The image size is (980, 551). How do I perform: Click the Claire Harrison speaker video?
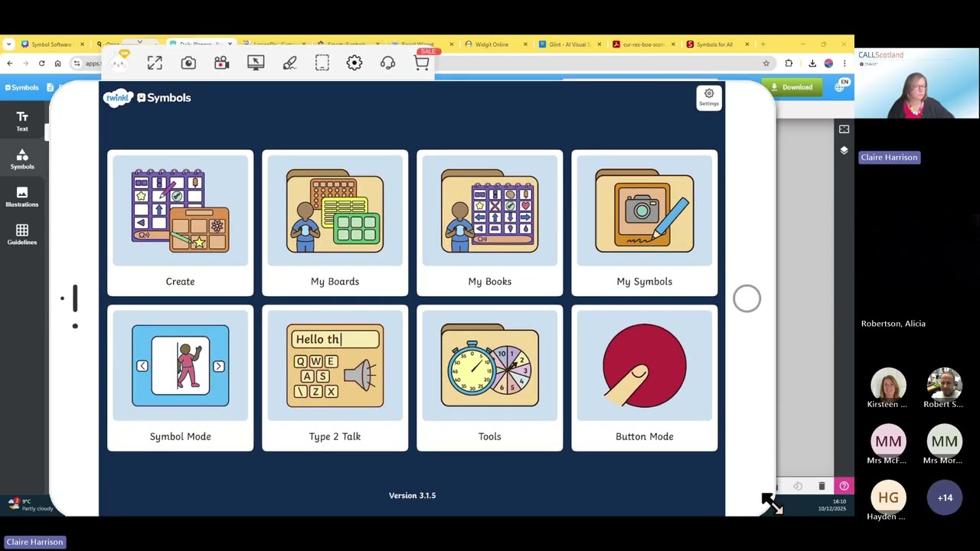[917, 84]
